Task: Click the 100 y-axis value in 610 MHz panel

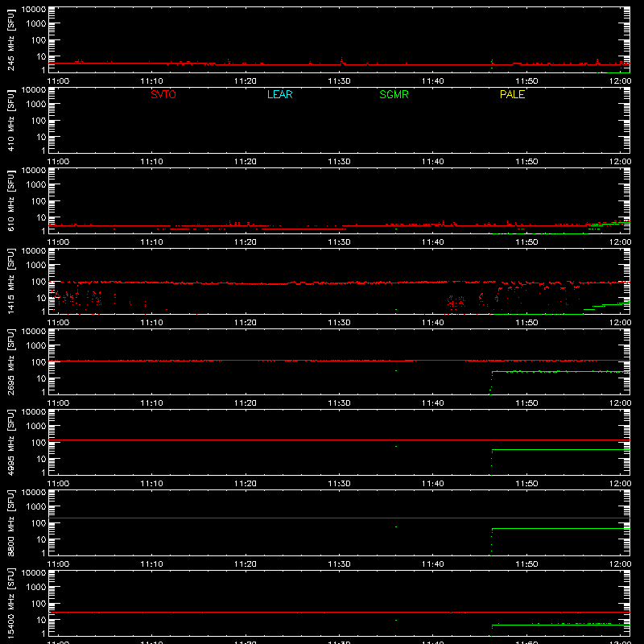Action: (x=39, y=201)
